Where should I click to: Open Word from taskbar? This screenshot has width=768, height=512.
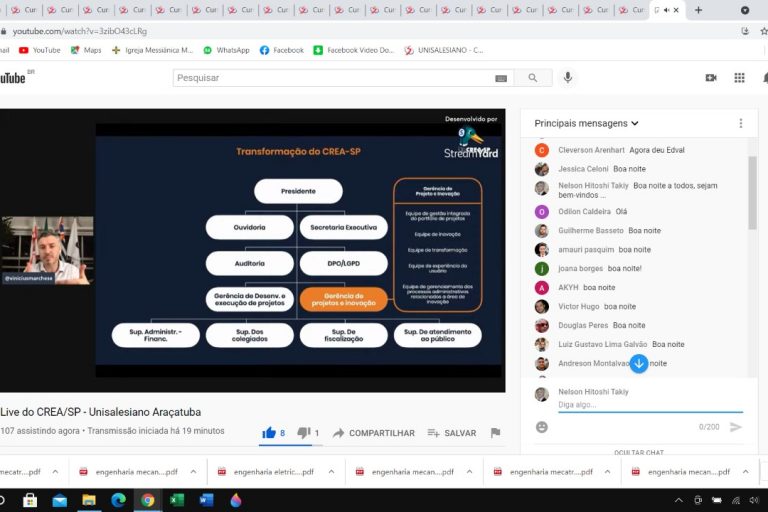click(x=206, y=500)
